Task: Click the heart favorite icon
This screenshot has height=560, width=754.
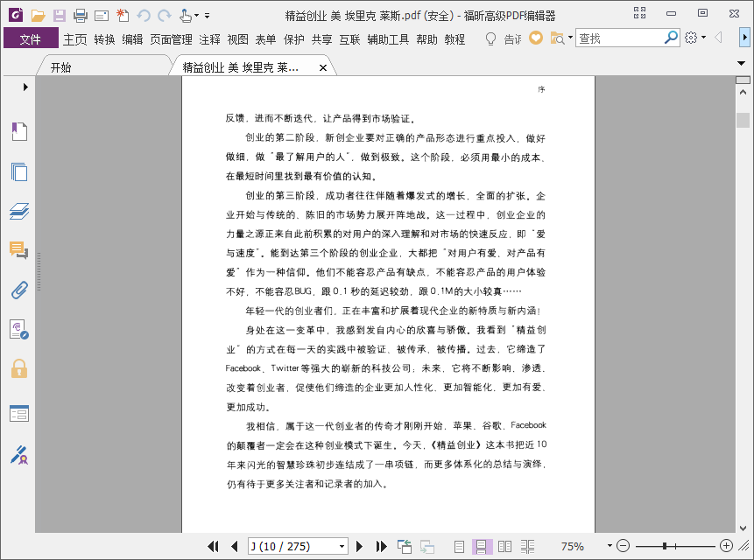Action: (536, 38)
